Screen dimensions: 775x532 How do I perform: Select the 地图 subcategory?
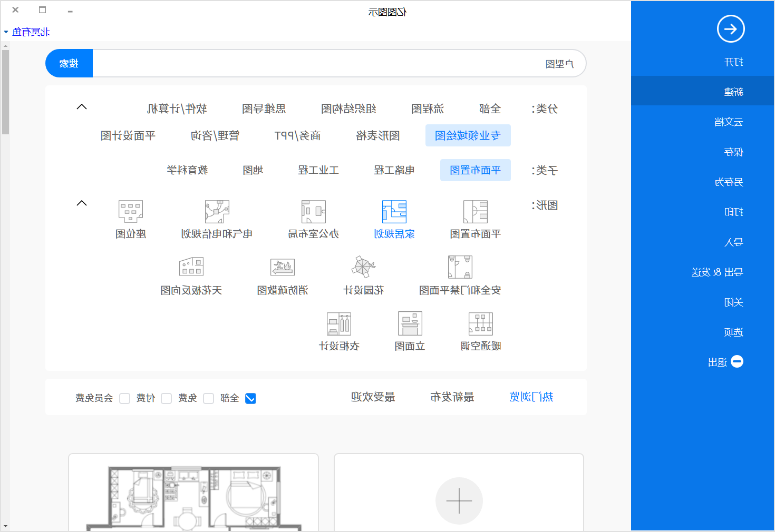[253, 170]
